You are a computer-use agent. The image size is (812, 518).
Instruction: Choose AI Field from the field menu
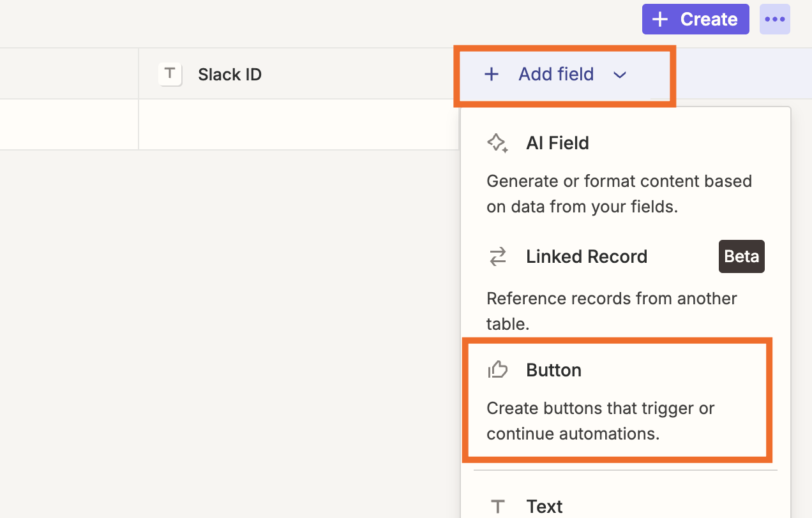pos(557,143)
